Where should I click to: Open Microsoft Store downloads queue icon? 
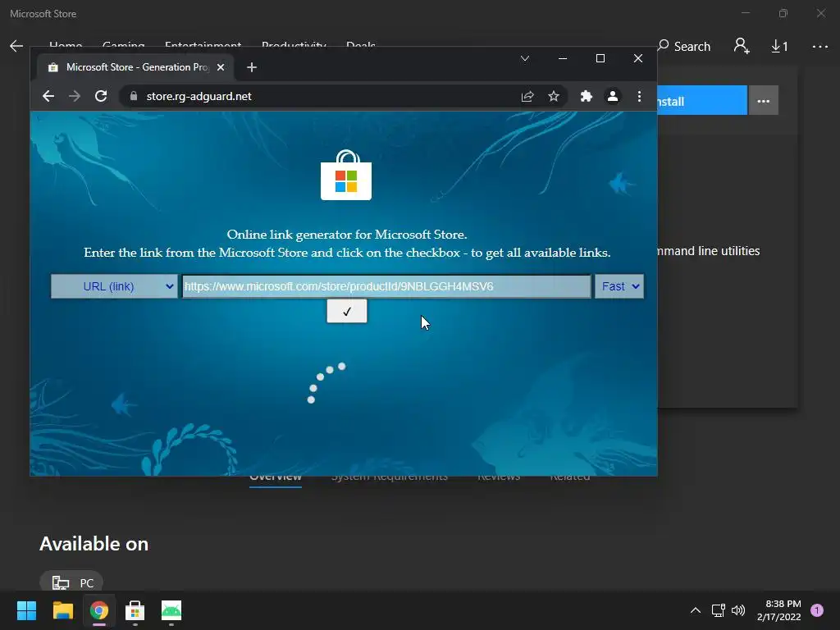779,47
